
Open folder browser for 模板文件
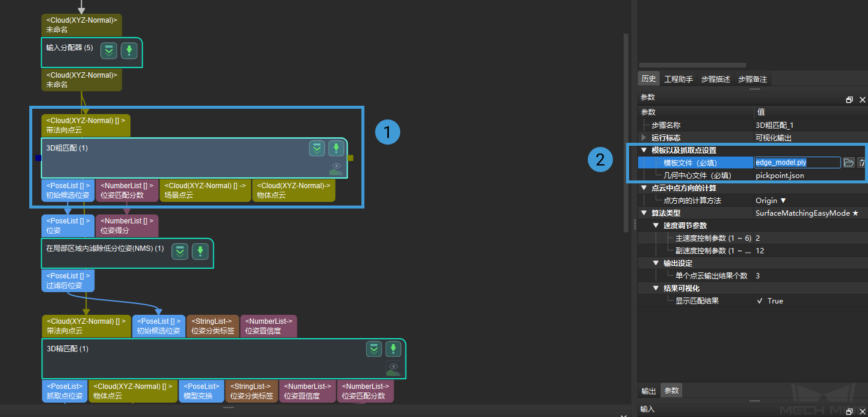point(848,162)
